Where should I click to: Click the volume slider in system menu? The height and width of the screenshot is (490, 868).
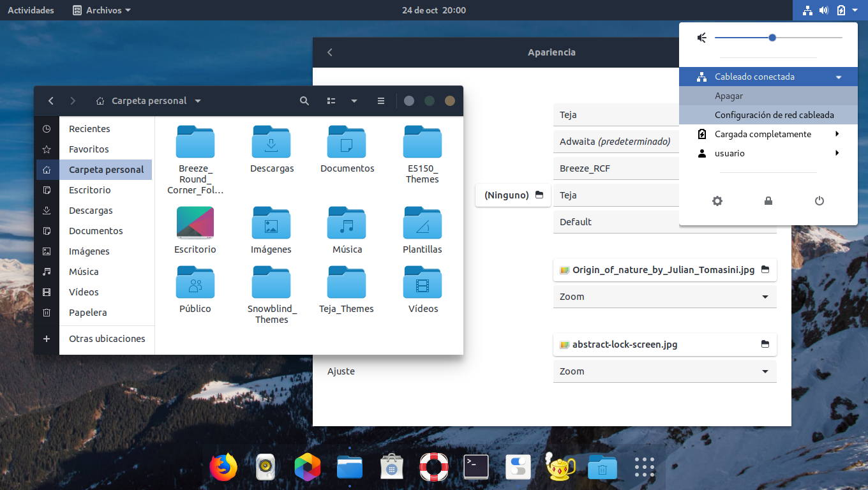(779, 38)
